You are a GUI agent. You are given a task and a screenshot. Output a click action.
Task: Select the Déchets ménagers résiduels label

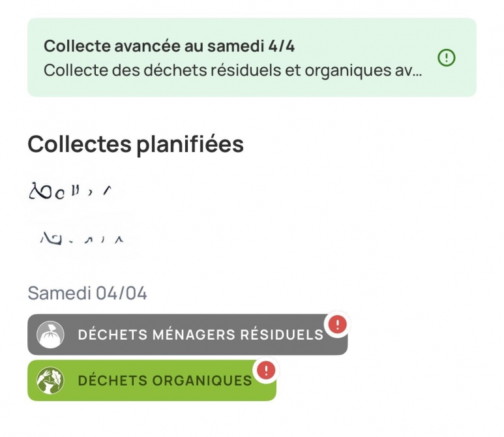[200, 335]
